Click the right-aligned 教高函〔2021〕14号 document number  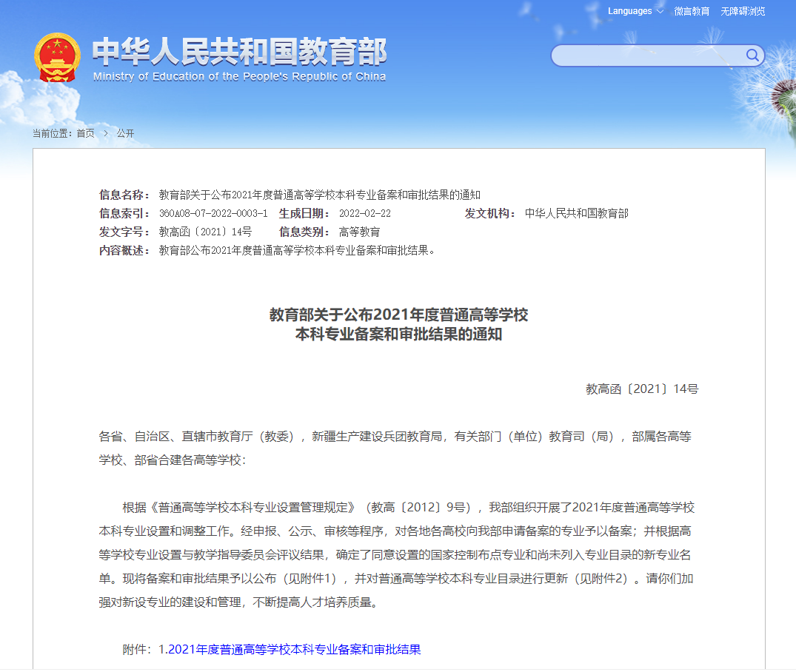click(x=642, y=389)
